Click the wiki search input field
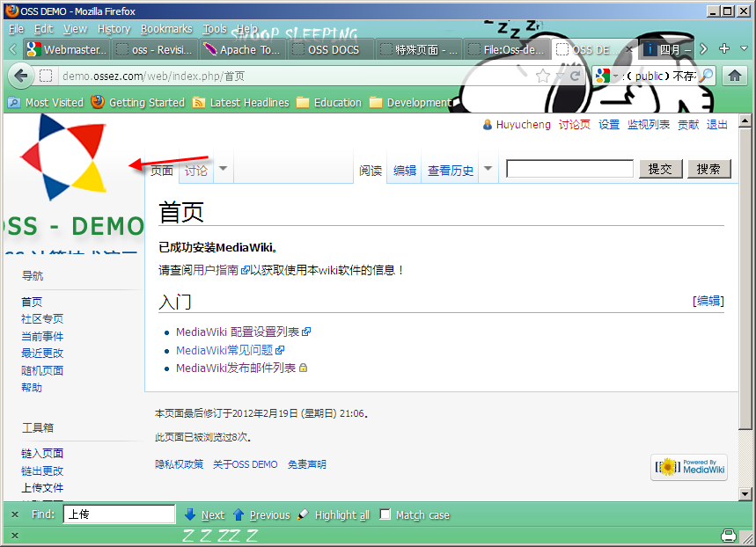Viewport: 756px width, 547px height. click(569, 169)
